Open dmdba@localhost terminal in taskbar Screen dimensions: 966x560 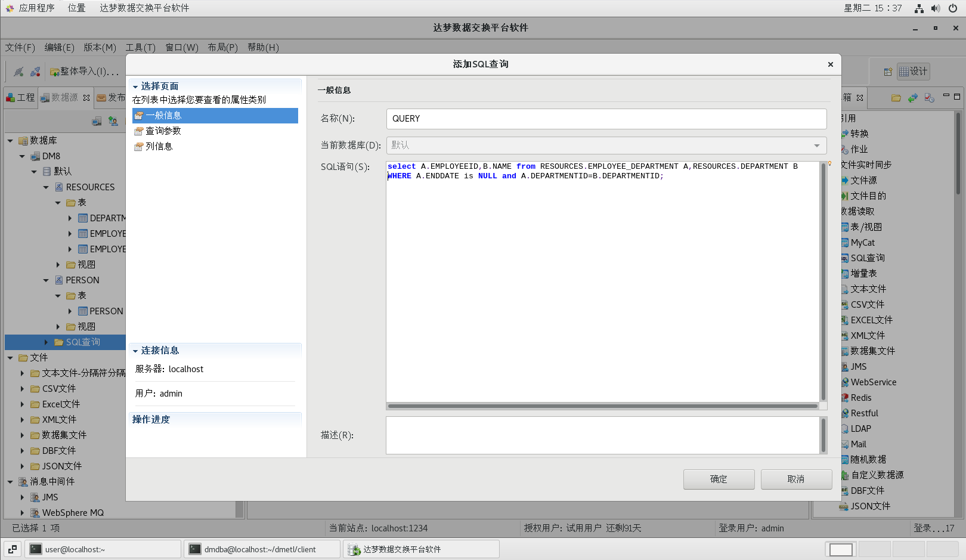262,549
